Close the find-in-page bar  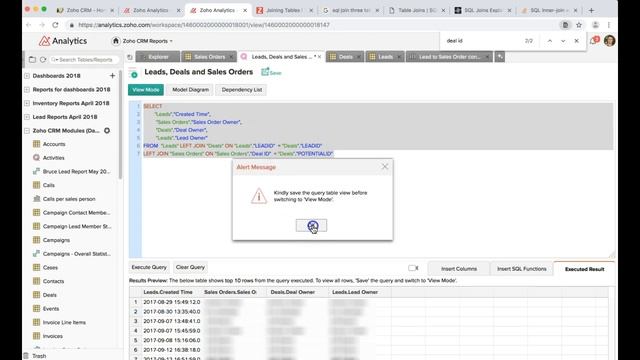point(576,41)
